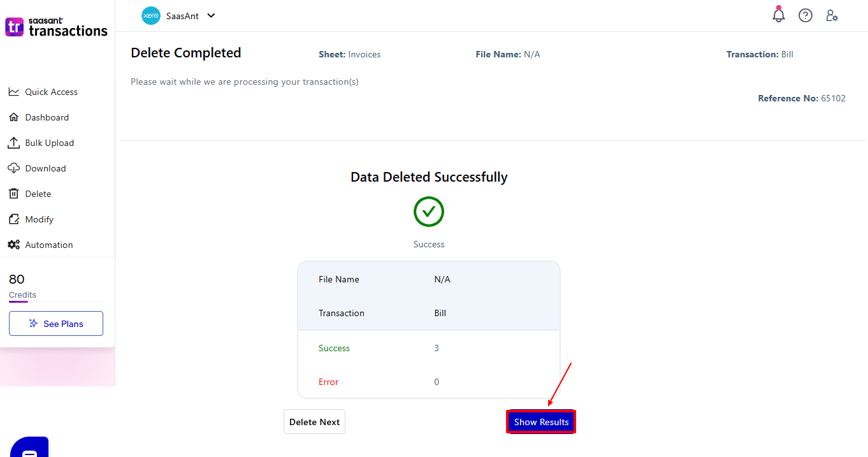This screenshot has width=868, height=457.
Task: Open the Automation settings icon
Action: [13, 244]
